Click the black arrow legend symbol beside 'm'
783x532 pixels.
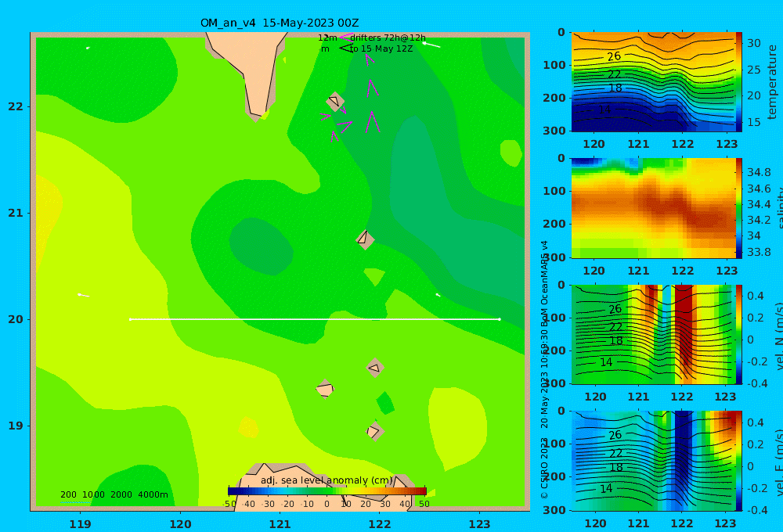coord(345,48)
